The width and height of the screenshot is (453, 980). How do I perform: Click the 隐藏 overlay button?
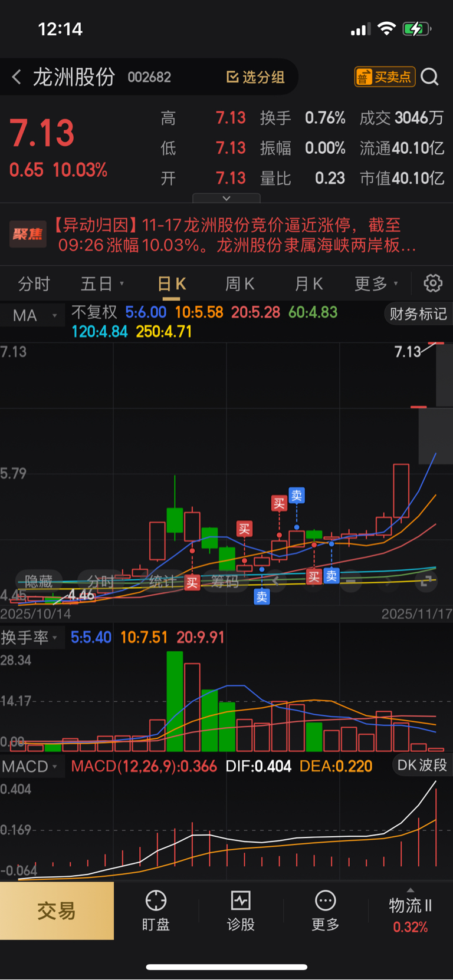[39, 582]
